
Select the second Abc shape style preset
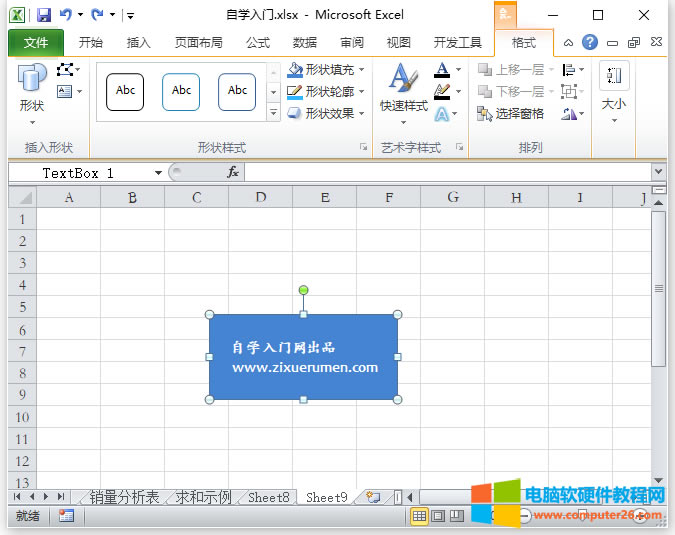click(181, 91)
